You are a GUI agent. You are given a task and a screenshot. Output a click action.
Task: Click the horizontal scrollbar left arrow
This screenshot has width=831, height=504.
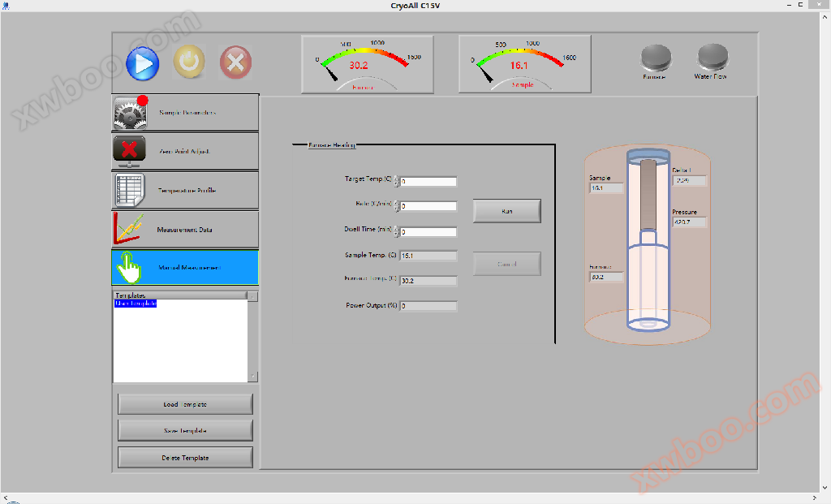[6, 498]
